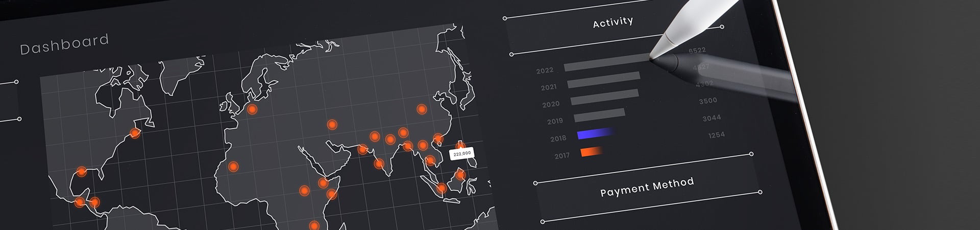Select the orange marker in West Africa
The width and height of the screenshot is (980, 230).
[233, 166]
